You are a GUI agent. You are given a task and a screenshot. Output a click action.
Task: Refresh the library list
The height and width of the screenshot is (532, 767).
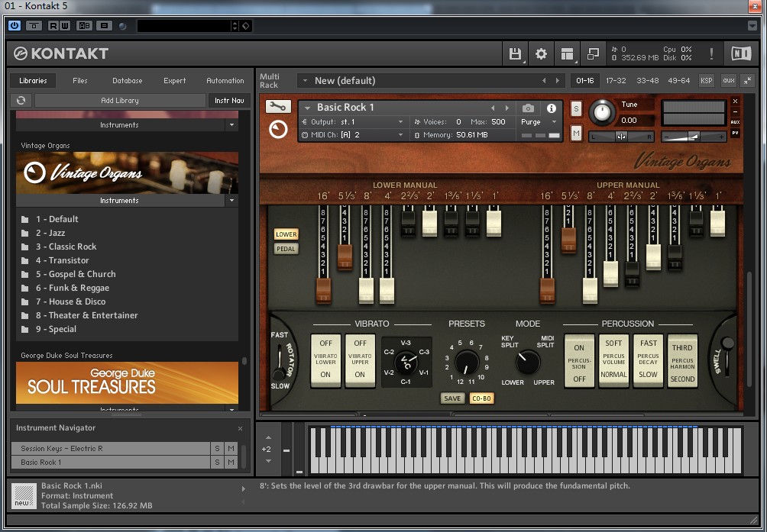tap(21, 100)
